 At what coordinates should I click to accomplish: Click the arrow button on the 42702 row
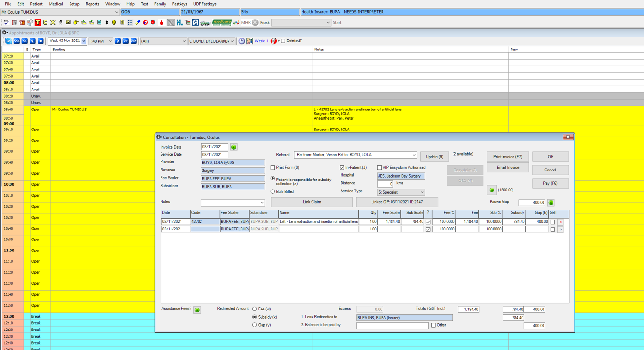click(561, 222)
